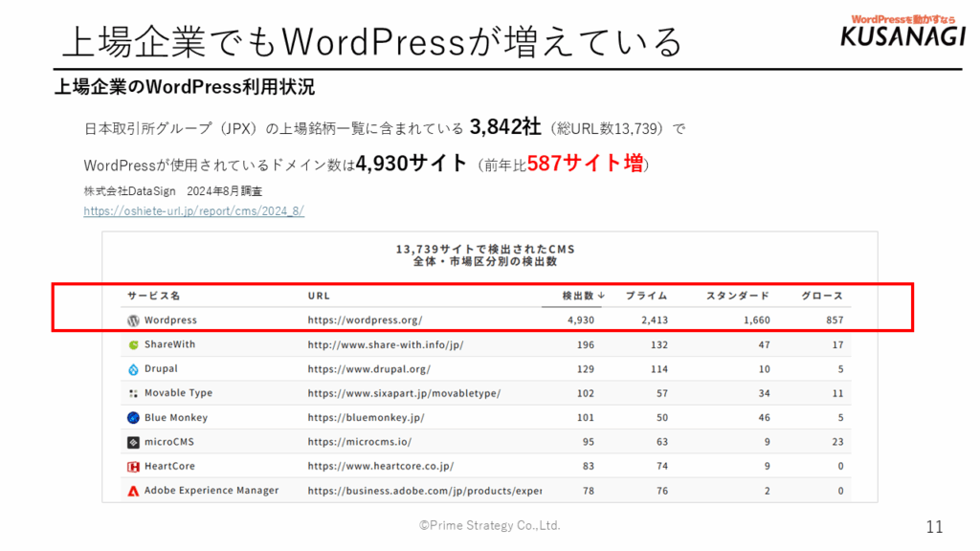This screenshot has height=551, width=980.
Task: Click the スタンダード column header
Action: (x=738, y=296)
